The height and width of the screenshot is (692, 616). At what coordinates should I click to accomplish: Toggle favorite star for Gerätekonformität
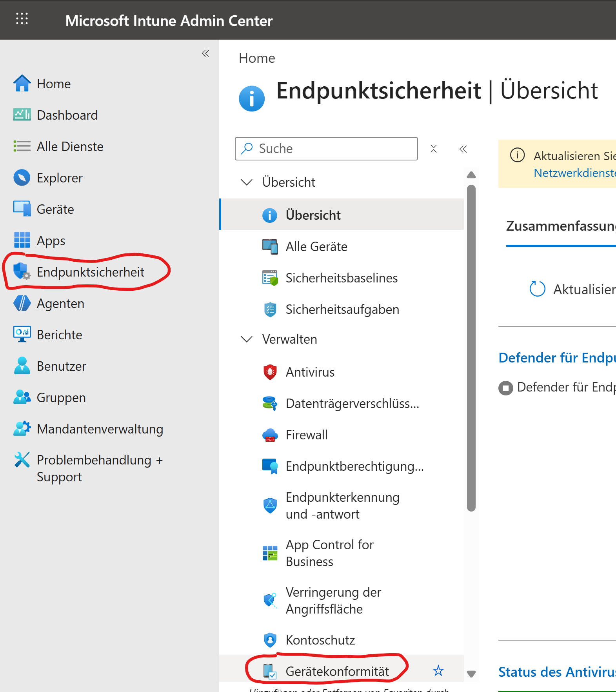438,671
